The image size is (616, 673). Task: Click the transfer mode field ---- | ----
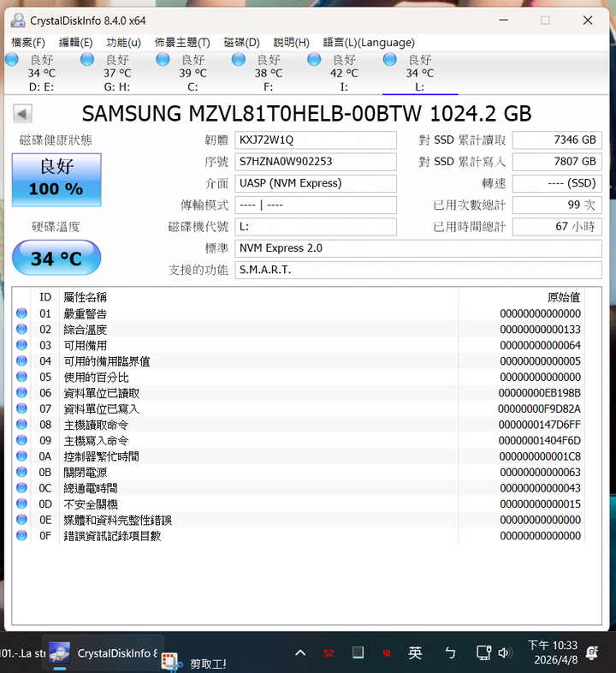(316, 205)
